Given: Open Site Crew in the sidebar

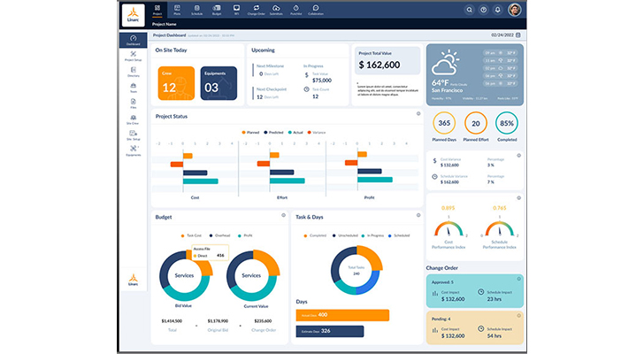Looking at the screenshot, I should 133,119.
